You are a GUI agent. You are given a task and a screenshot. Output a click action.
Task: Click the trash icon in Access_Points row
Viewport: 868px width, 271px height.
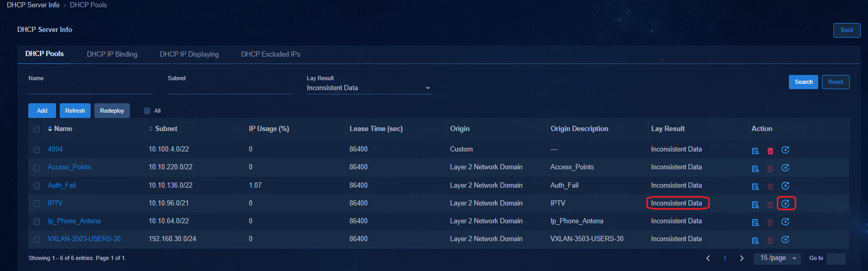tap(770, 169)
